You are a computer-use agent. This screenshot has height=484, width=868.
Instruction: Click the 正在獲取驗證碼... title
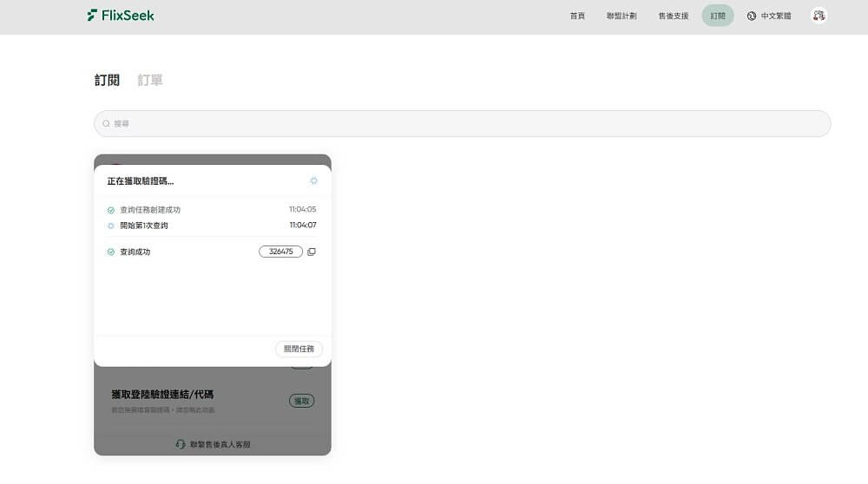pos(140,181)
